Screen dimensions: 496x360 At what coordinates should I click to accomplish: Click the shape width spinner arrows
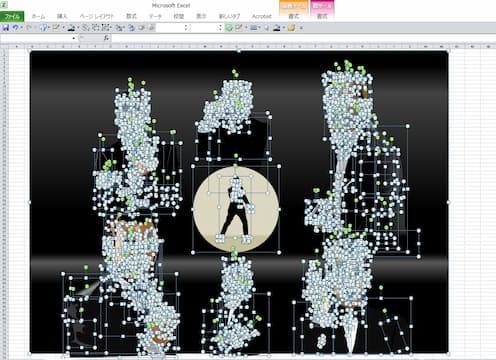tap(220, 28)
